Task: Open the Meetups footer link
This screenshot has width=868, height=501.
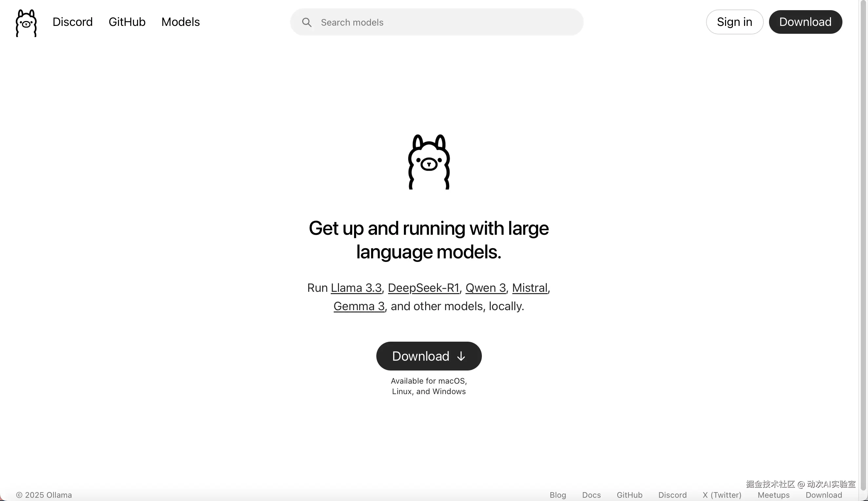Action: 773,495
